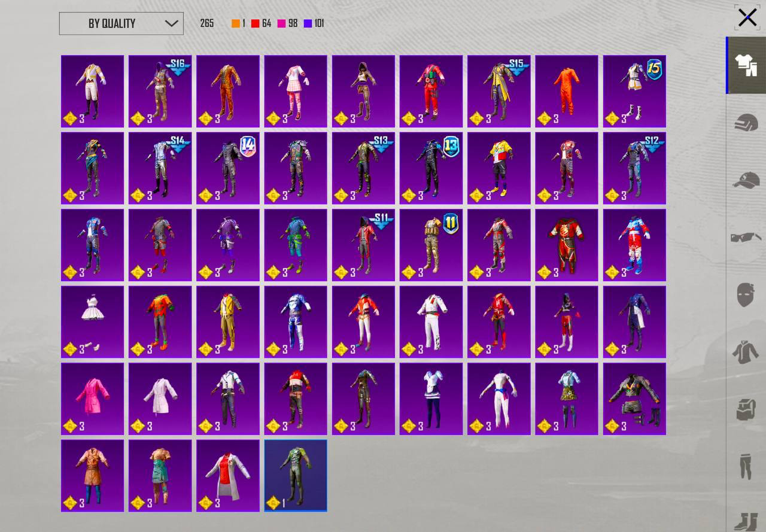Image resolution: width=766 pixels, height=532 pixels.
Task: Filter by the pink quality swatch
Action: pos(281,23)
